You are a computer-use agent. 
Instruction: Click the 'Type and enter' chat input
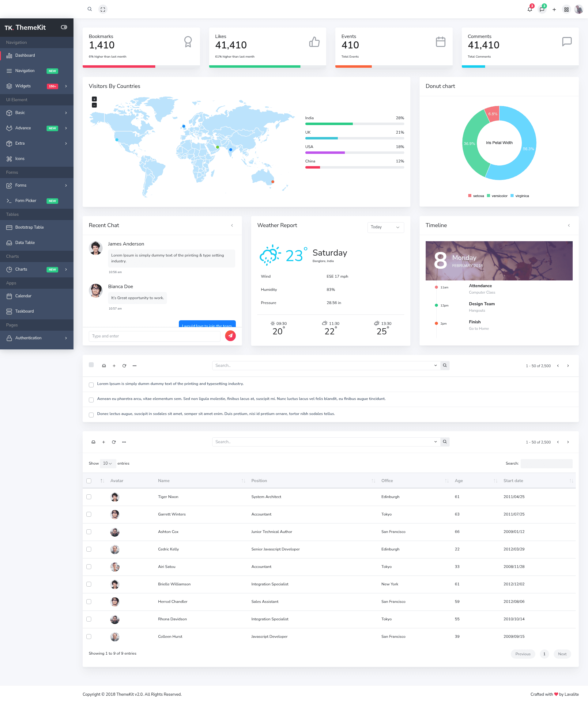[x=154, y=336]
